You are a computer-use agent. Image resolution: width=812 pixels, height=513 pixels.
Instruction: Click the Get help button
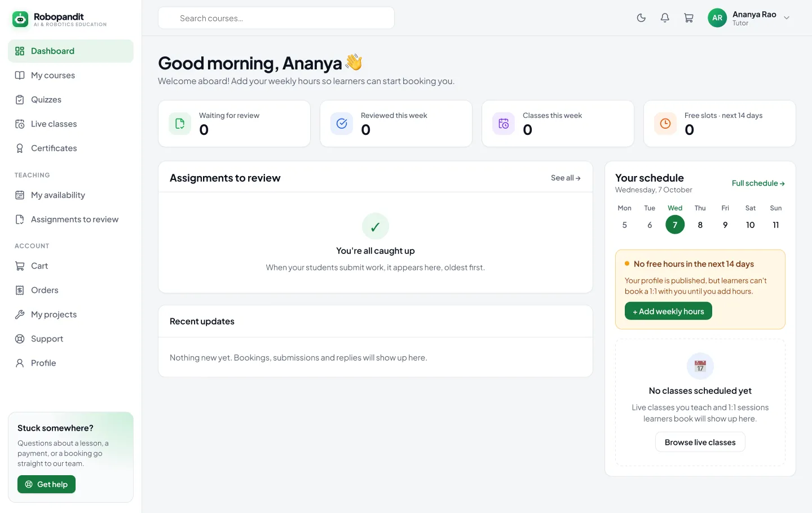[46, 484]
